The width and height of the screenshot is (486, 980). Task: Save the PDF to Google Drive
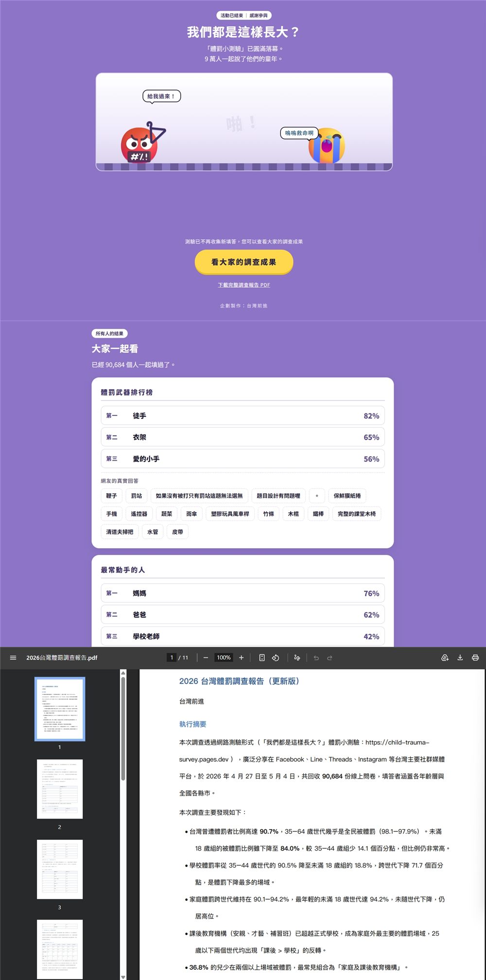[445, 658]
